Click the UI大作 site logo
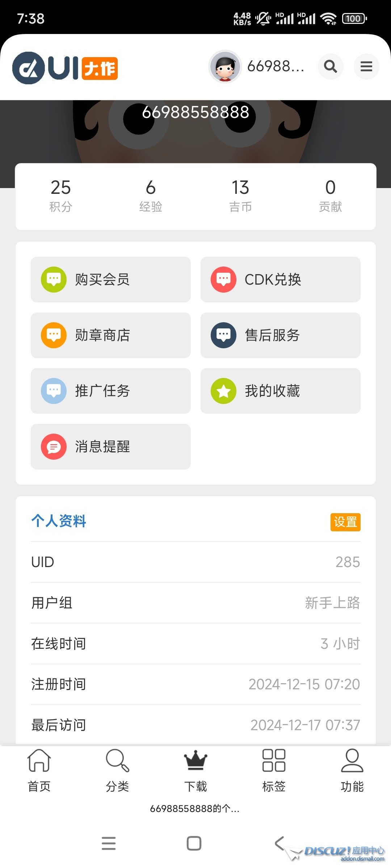Screen dimensions: 391x868 (x=65, y=68)
